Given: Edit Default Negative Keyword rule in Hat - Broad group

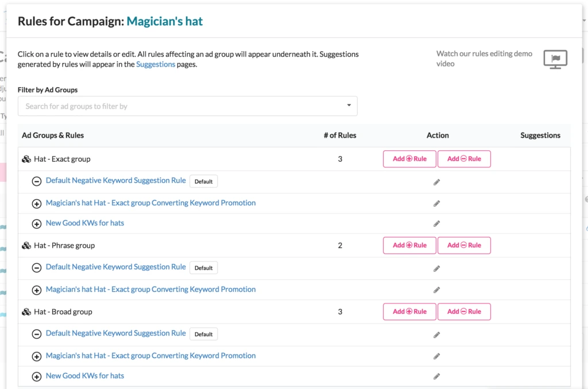Looking at the screenshot, I should [x=436, y=335].
